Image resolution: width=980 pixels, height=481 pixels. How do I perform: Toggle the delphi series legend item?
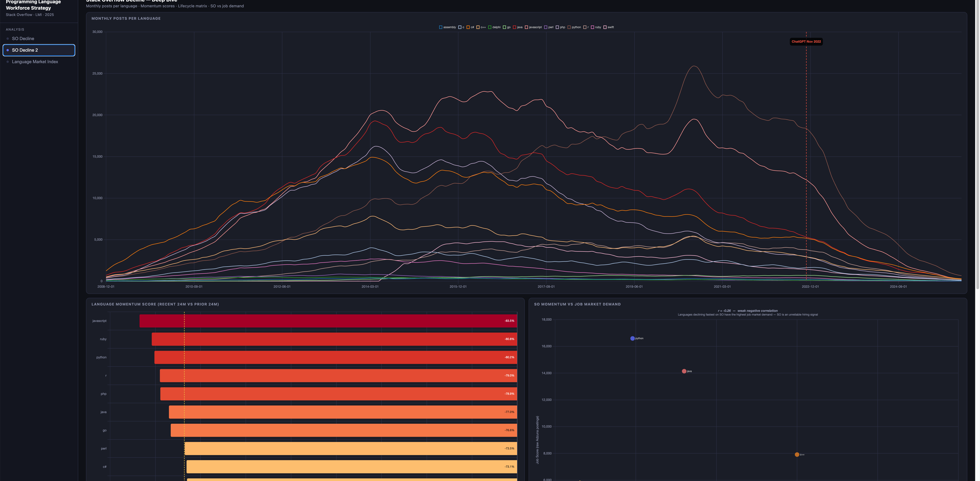[495, 27]
